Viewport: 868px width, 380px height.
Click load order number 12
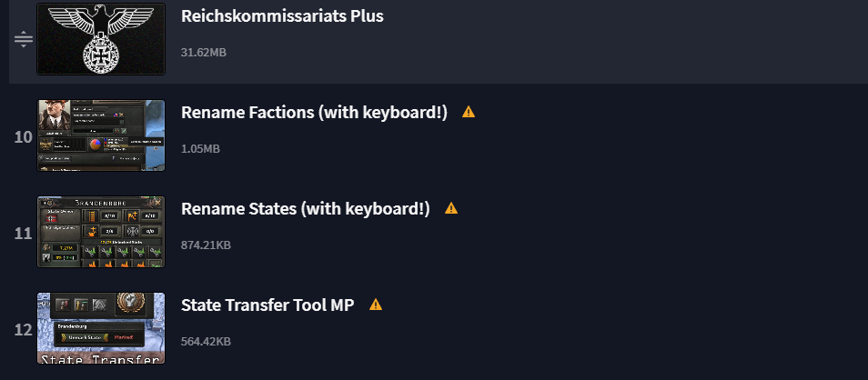24,329
